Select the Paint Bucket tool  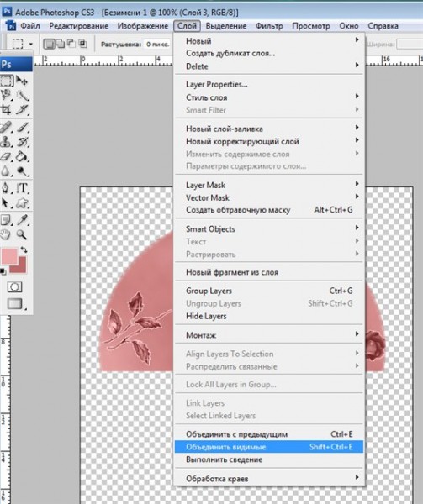pos(22,156)
